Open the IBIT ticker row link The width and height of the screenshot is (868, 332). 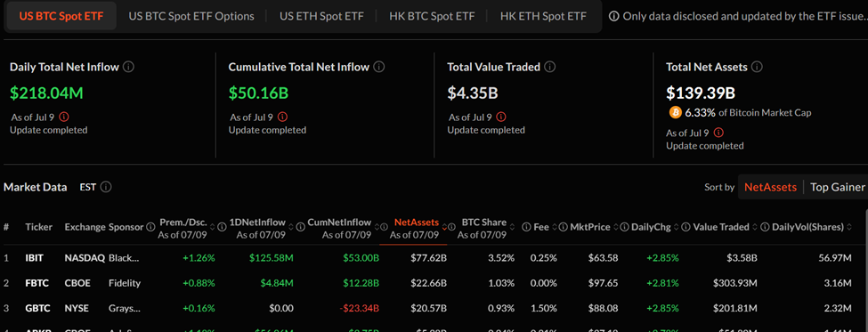click(x=35, y=258)
